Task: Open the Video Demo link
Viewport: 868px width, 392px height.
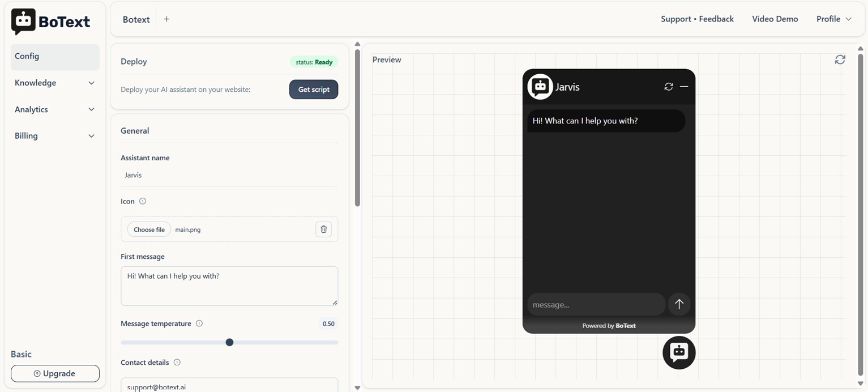Action: coord(775,19)
